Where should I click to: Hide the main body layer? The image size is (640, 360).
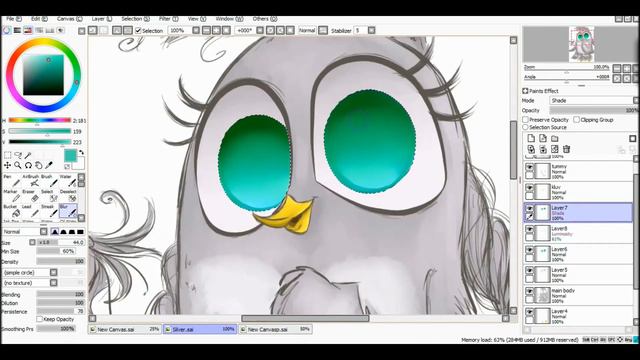click(x=529, y=291)
